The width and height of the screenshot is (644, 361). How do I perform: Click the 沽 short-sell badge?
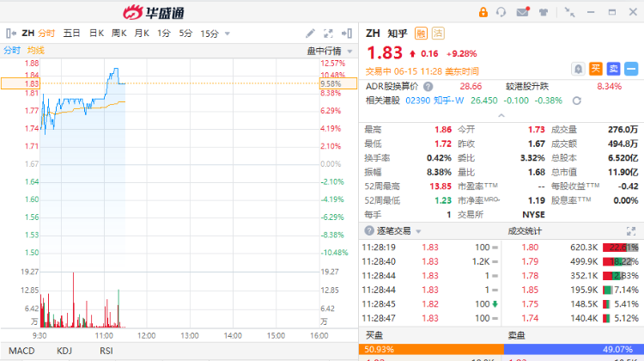[x=438, y=34]
